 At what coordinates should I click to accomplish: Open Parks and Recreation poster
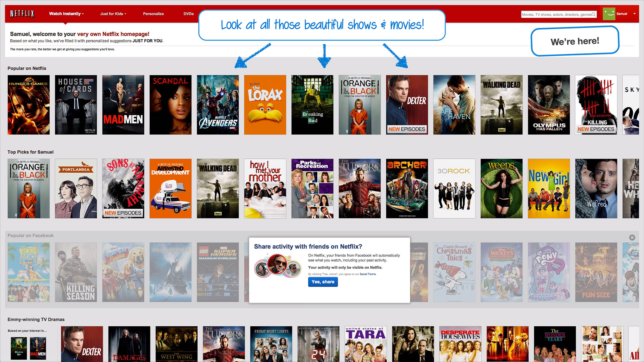pyautogui.click(x=312, y=189)
